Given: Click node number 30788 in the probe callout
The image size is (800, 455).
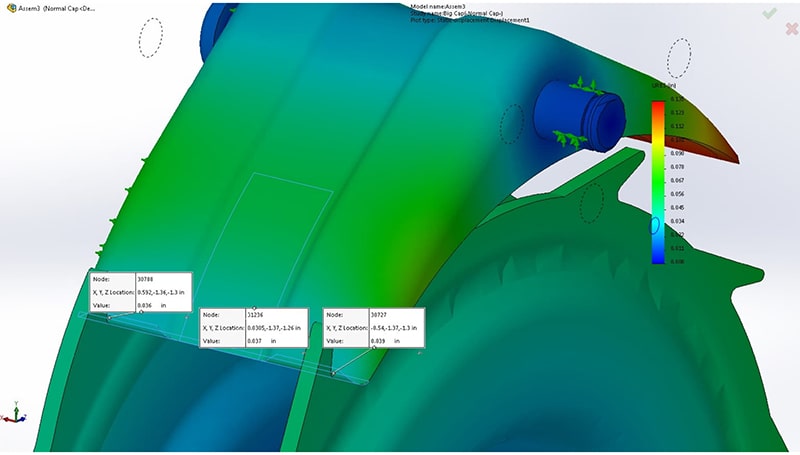Looking at the screenshot, I should click(145, 279).
